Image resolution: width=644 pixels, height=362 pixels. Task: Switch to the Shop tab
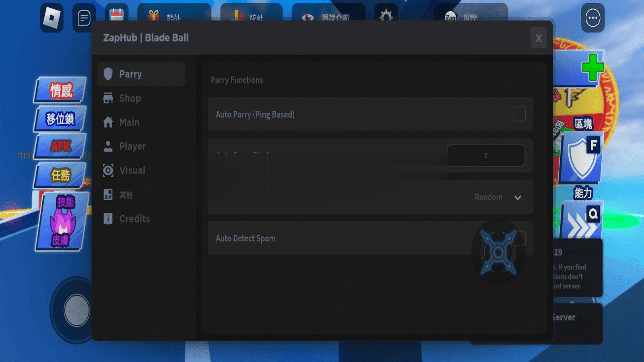130,98
